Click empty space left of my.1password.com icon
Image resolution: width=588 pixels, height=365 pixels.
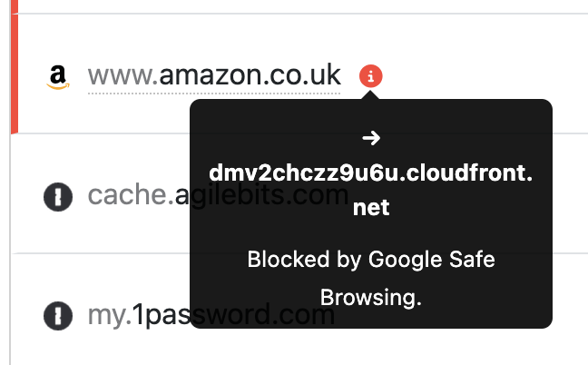click(x=23, y=316)
